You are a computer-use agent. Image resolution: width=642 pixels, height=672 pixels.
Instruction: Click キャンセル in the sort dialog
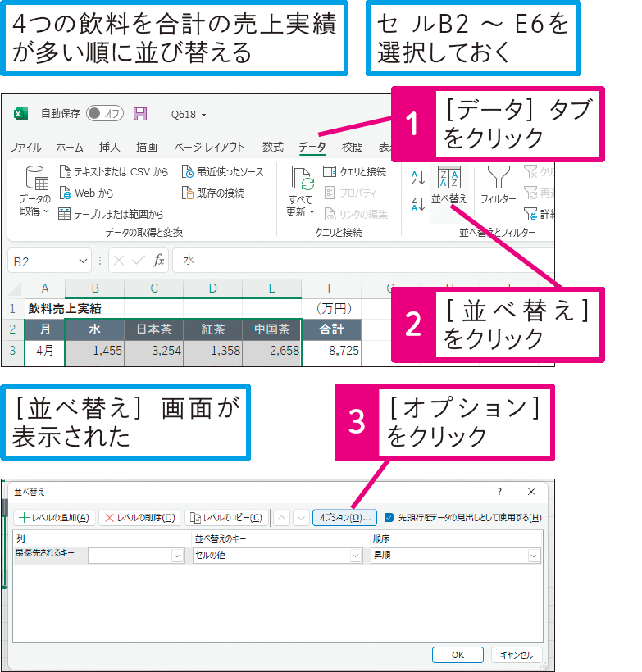click(517, 655)
